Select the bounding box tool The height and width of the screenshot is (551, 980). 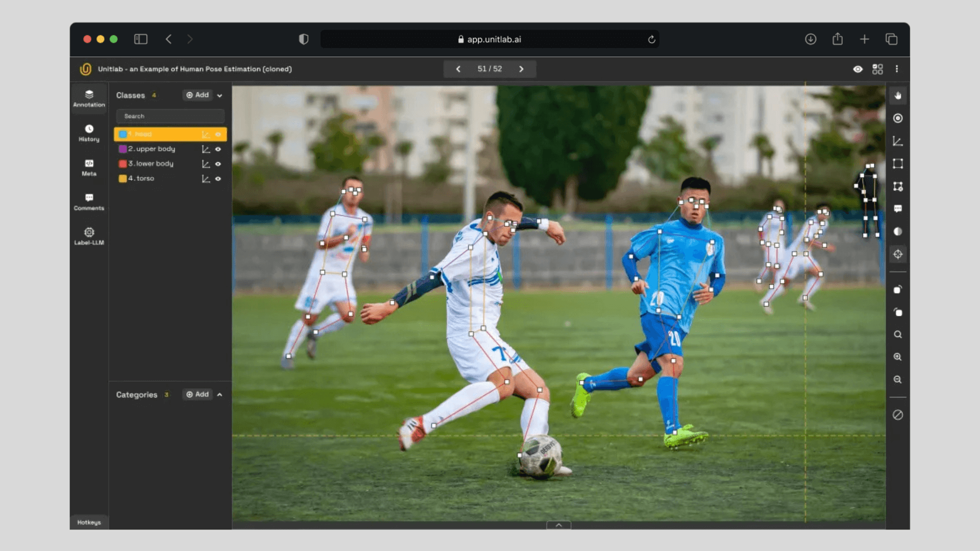click(898, 164)
